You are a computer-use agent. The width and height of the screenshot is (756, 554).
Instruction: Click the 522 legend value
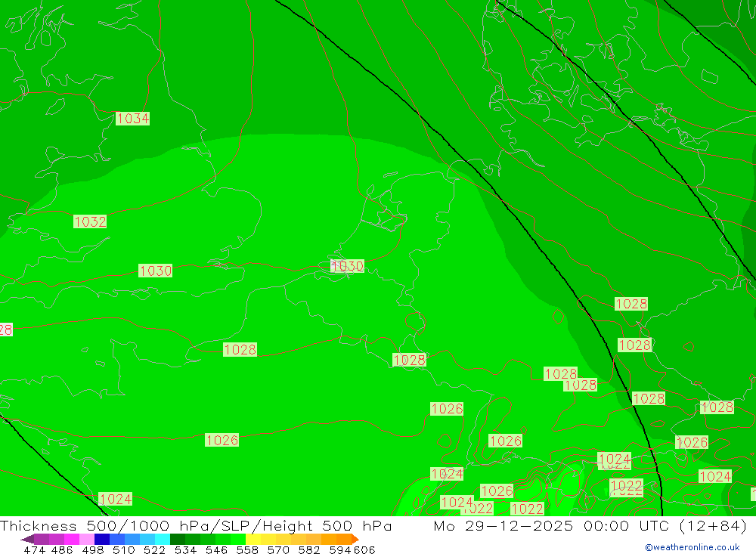[x=154, y=549]
